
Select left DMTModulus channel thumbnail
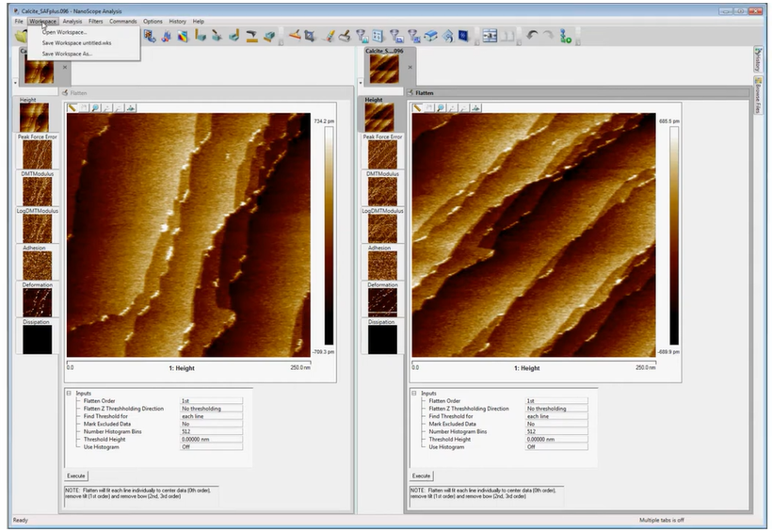pos(38,191)
